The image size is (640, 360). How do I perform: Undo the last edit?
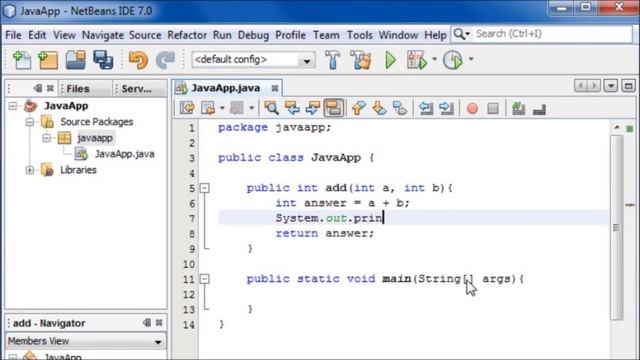pos(138,60)
